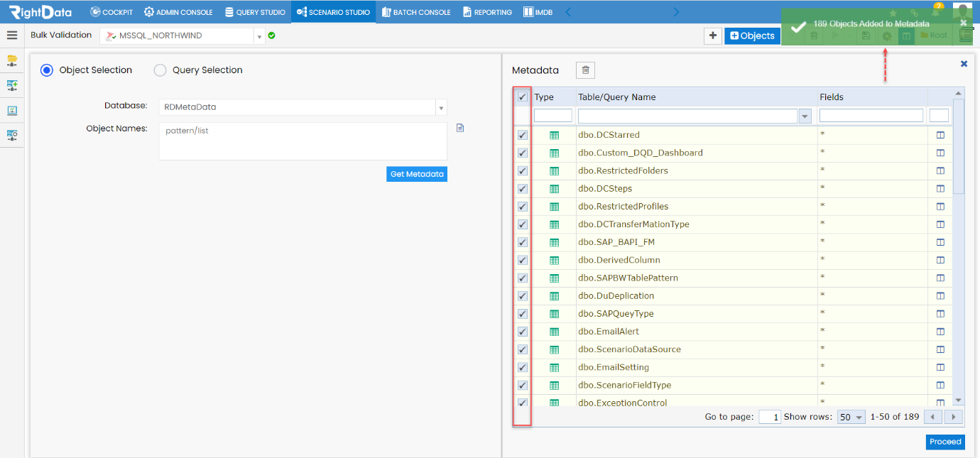Open column chooser icon for dbo.DCSteps row
The height and width of the screenshot is (458, 980).
[x=940, y=188]
